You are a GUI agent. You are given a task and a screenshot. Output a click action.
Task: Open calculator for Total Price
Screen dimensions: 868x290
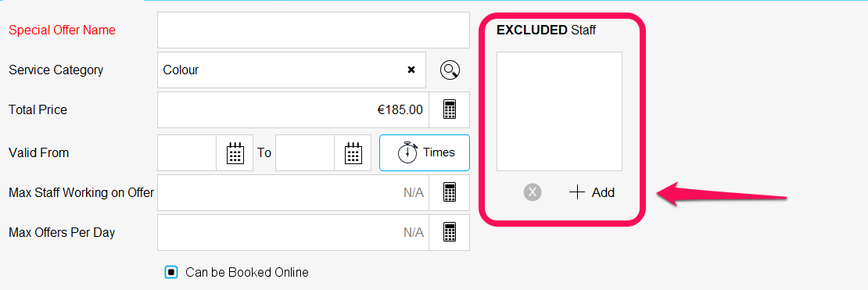[x=450, y=109]
